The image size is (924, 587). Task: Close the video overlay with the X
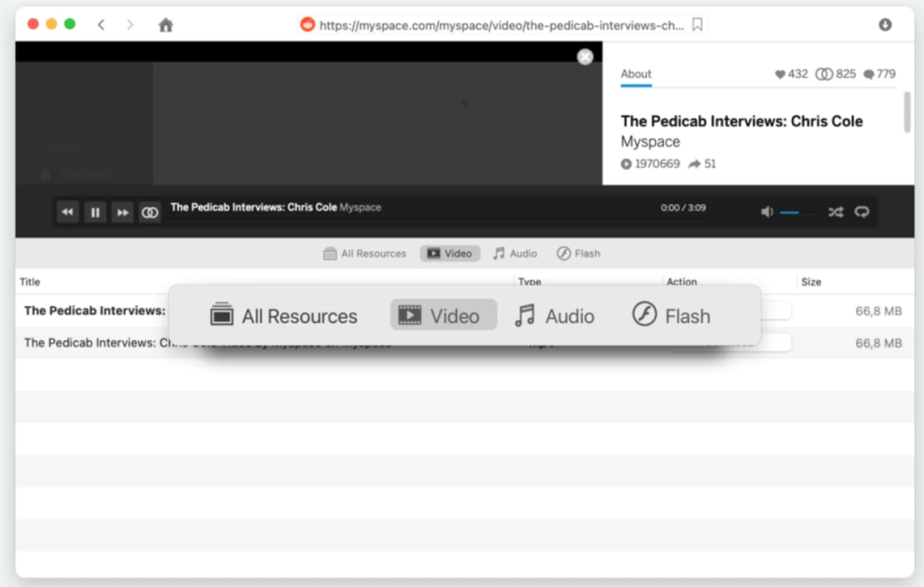coord(585,57)
